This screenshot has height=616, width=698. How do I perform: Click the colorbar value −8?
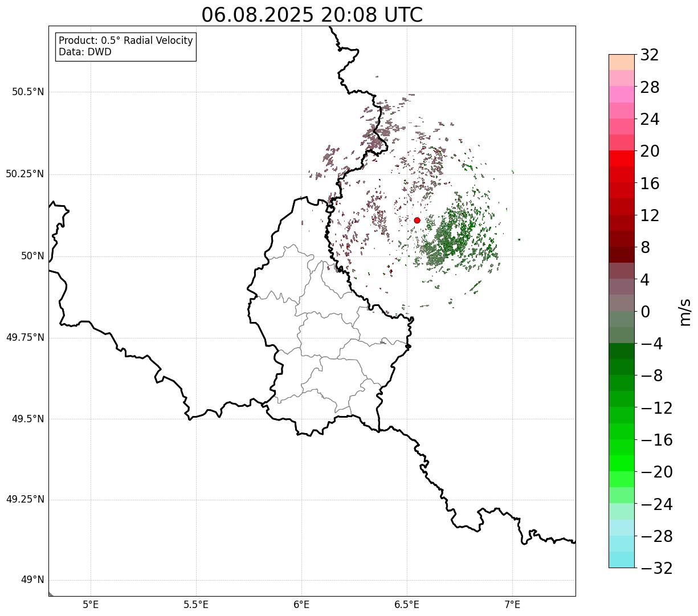click(x=652, y=376)
